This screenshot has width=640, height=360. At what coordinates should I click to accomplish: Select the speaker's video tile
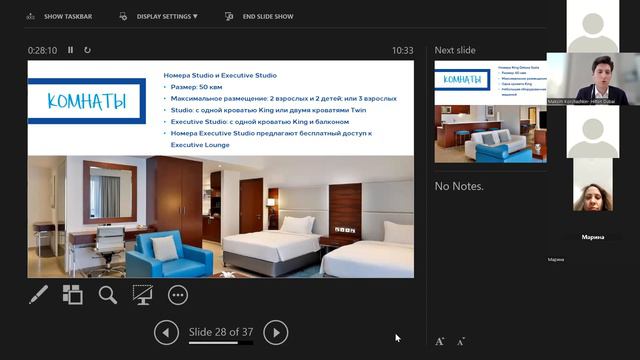pyautogui.click(x=593, y=79)
